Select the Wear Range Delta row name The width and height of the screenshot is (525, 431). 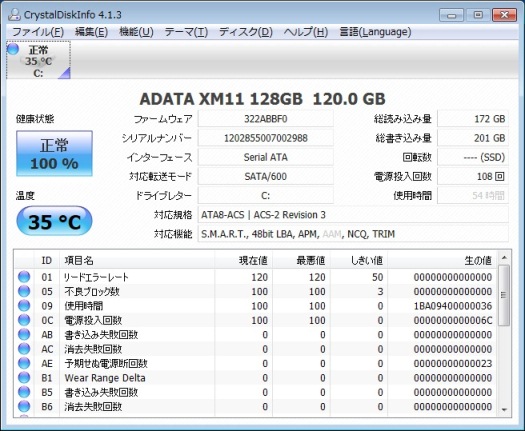click(105, 378)
